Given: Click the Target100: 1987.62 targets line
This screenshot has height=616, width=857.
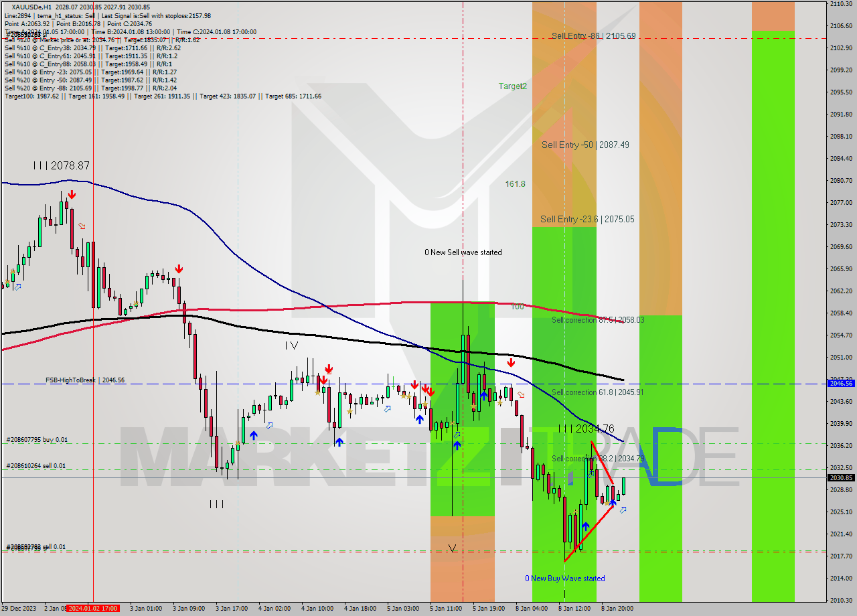Looking at the screenshot, I should (163, 96).
